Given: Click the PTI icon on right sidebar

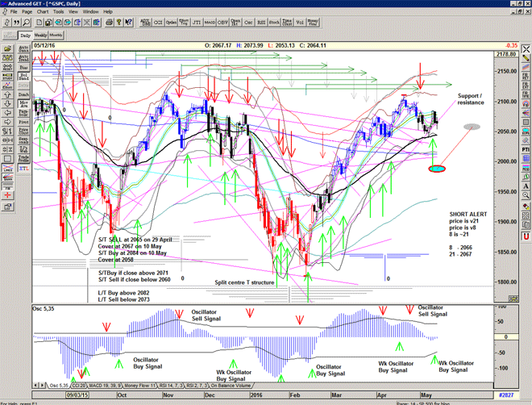Looking at the screenshot, I should pos(526,149).
